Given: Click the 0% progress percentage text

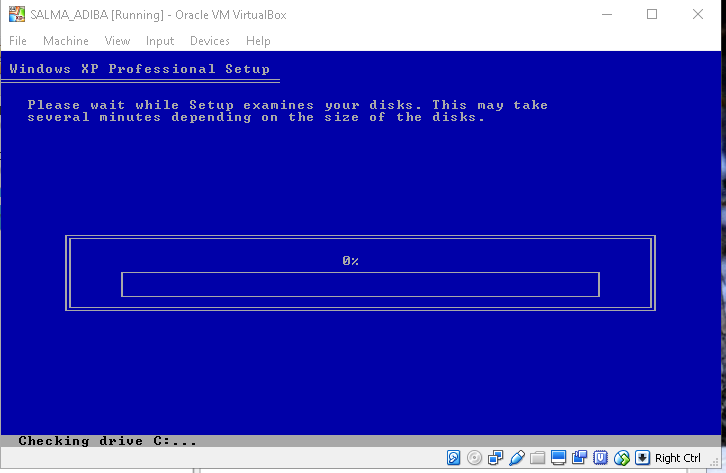Looking at the screenshot, I should click(350, 261).
